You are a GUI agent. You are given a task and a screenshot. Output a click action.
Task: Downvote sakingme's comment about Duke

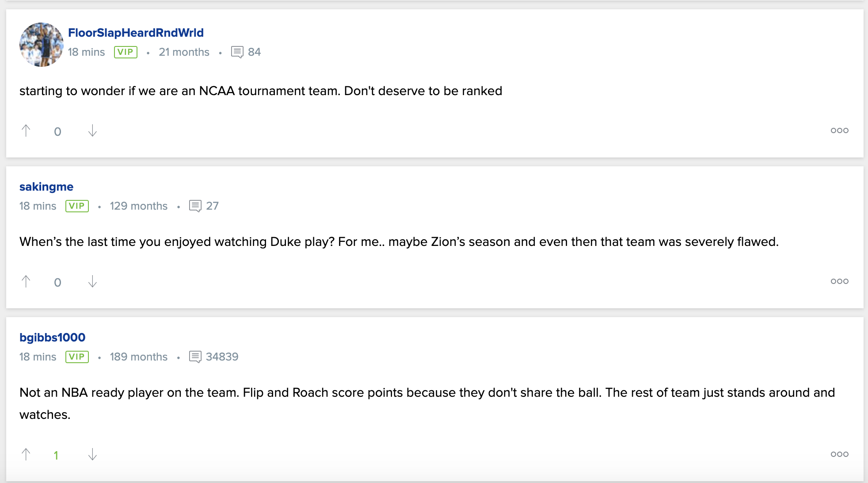92,281
